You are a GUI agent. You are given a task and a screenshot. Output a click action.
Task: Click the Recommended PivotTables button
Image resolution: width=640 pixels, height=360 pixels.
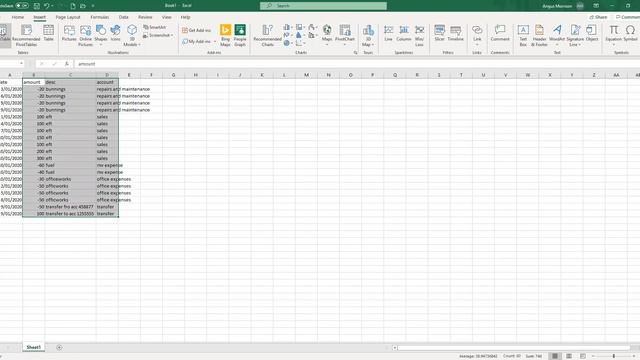(x=26, y=36)
